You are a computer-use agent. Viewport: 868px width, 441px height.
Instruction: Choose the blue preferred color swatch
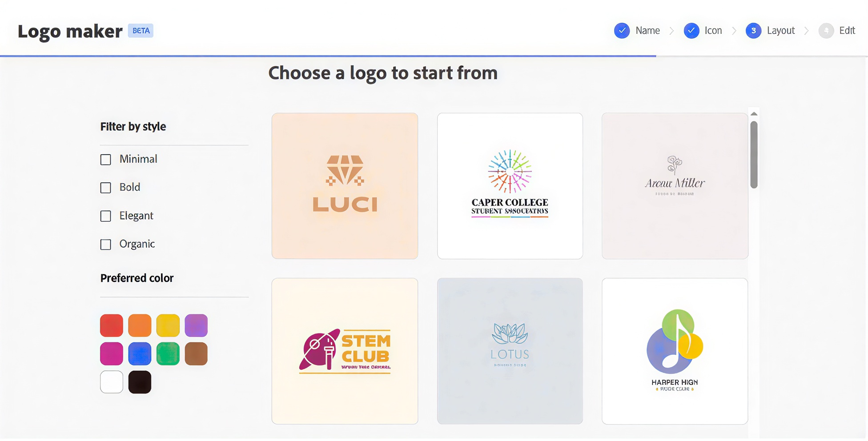point(140,354)
